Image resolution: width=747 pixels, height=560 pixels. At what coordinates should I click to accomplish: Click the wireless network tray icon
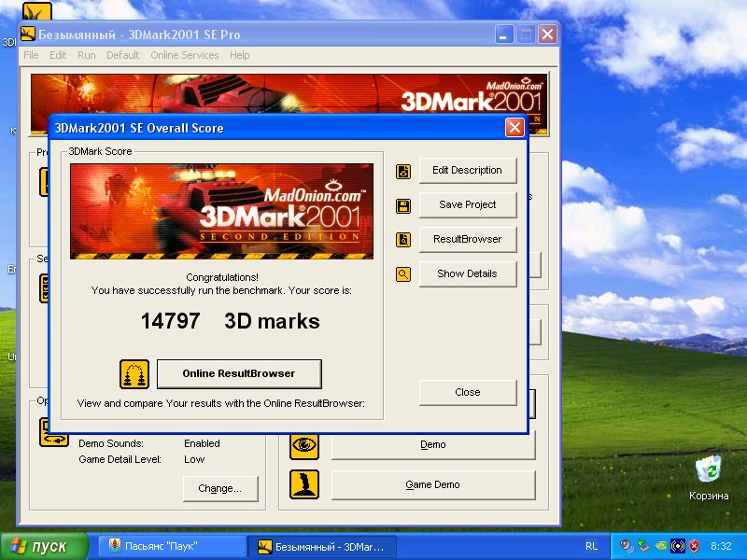click(x=678, y=546)
